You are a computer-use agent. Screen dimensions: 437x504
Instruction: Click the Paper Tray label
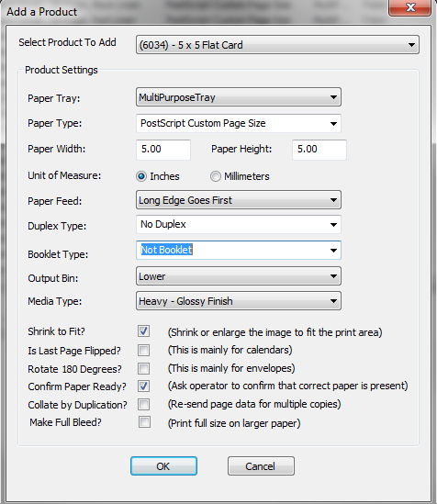click(x=53, y=98)
